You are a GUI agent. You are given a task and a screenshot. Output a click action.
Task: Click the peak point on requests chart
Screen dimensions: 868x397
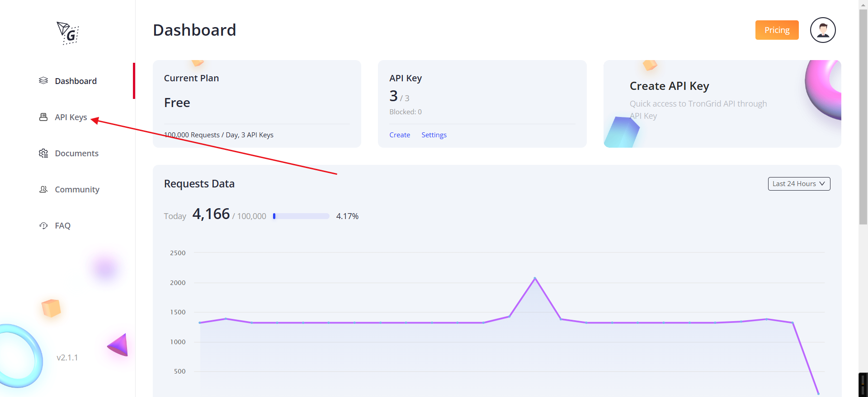click(535, 278)
